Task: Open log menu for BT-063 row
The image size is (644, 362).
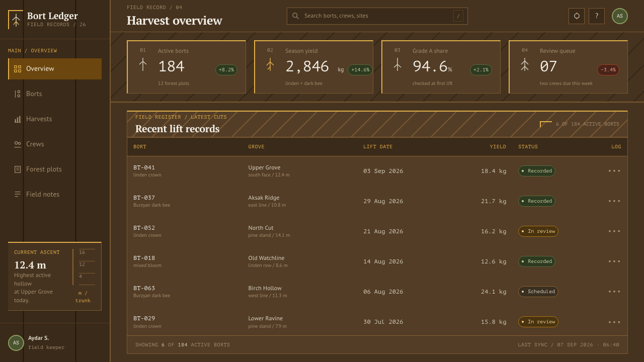Action: point(614,292)
